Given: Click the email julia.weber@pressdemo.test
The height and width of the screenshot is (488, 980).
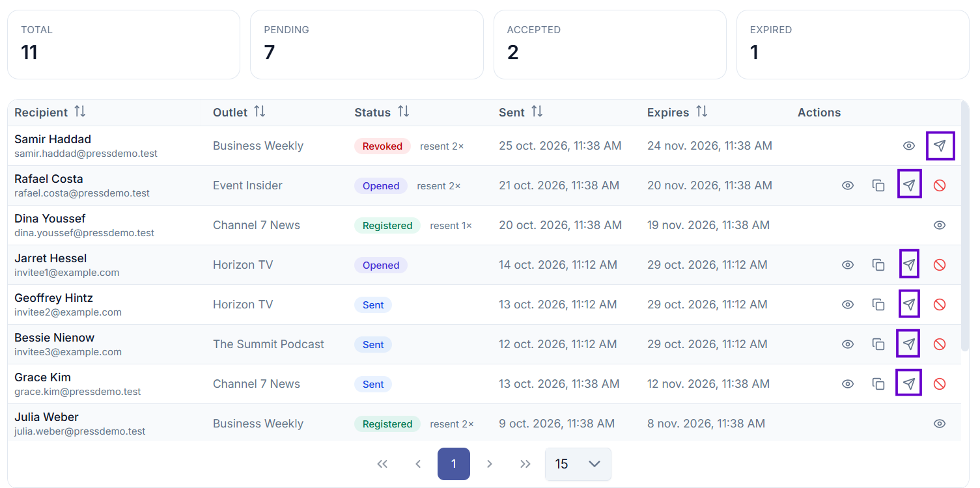Looking at the screenshot, I should [x=80, y=431].
